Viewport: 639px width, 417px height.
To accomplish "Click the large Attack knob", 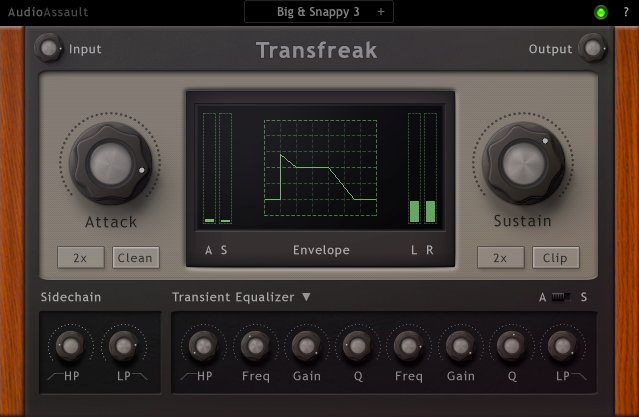I will point(110,163).
